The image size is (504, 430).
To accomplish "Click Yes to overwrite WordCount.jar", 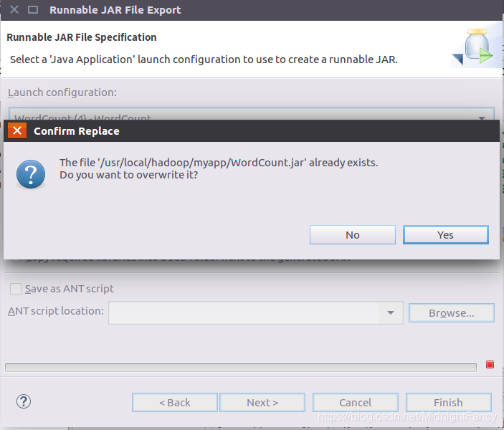I will (445, 235).
